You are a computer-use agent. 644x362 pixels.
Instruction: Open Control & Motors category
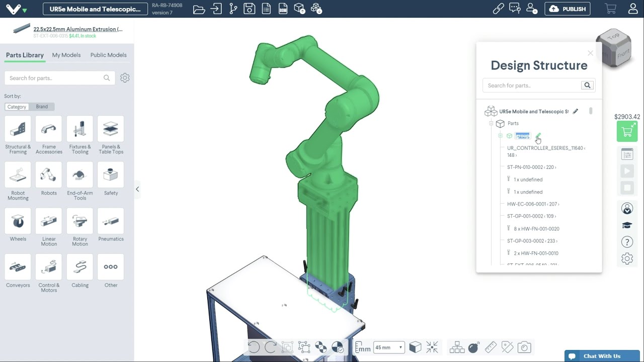click(49, 274)
